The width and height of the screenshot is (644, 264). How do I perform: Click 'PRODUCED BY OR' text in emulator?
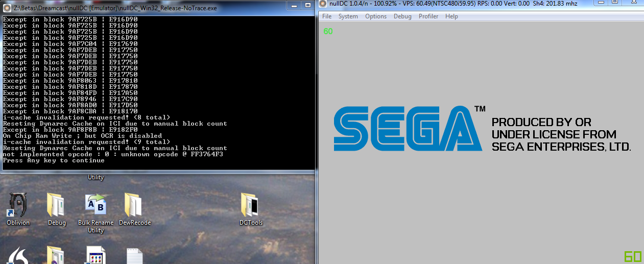[541, 123]
